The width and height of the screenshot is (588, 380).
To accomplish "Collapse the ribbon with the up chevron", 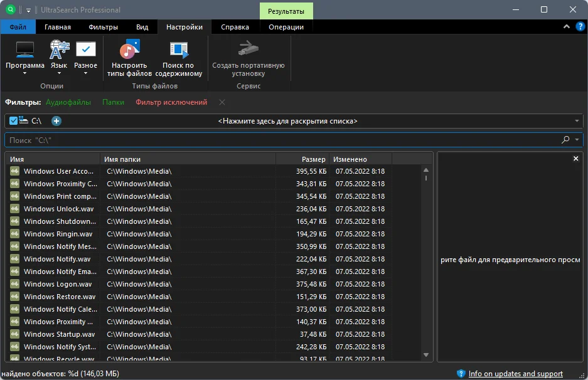I will (567, 26).
